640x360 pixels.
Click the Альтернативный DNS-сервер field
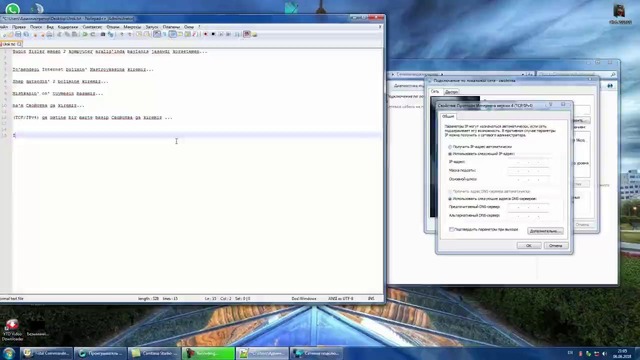click(529, 216)
